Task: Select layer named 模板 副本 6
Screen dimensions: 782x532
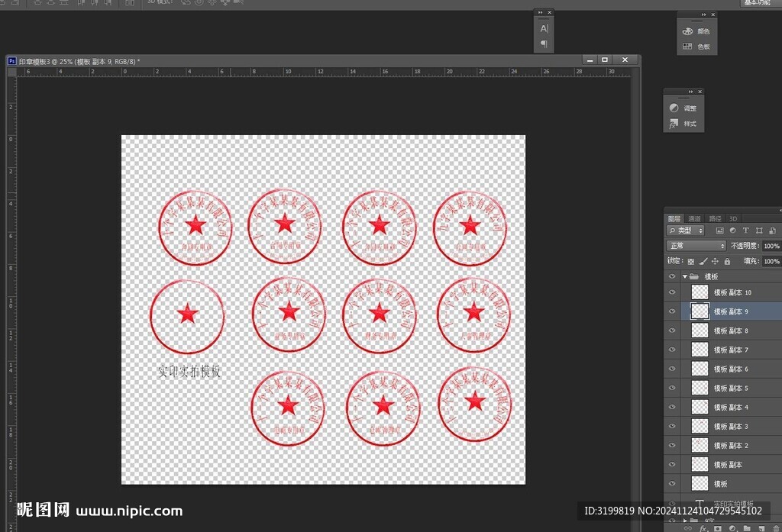Action: 731,369
